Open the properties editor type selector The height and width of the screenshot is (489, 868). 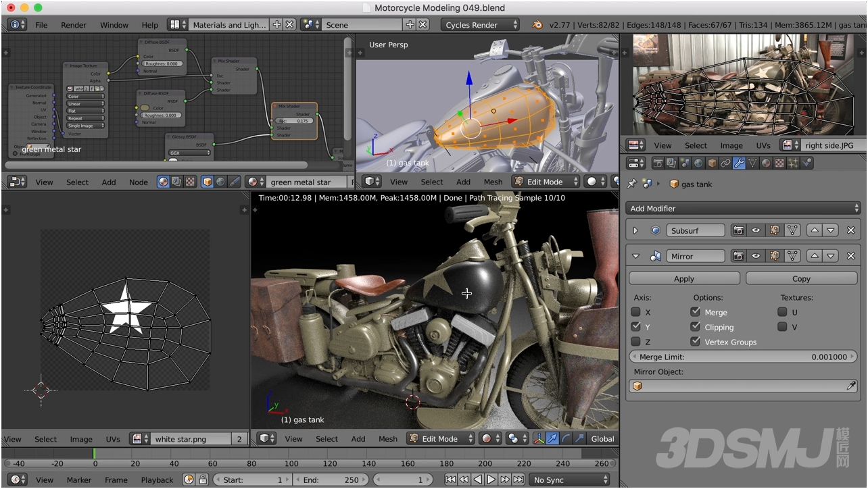tap(637, 163)
